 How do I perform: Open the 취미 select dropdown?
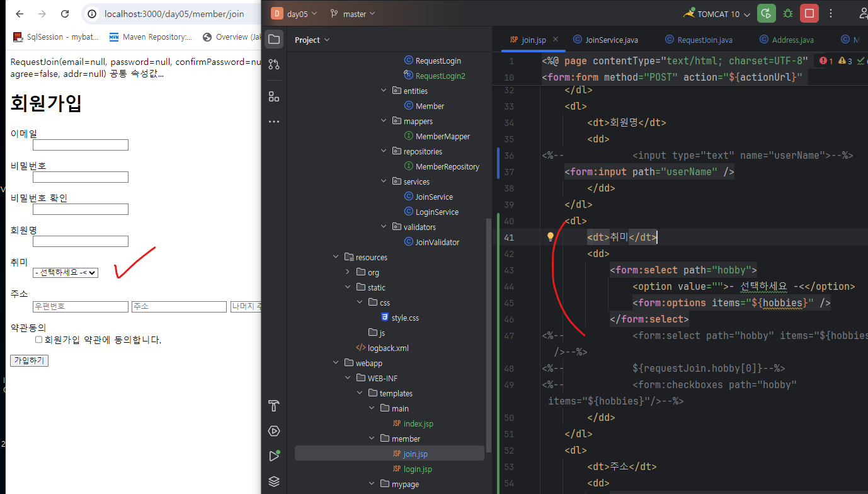coord(66,272)
